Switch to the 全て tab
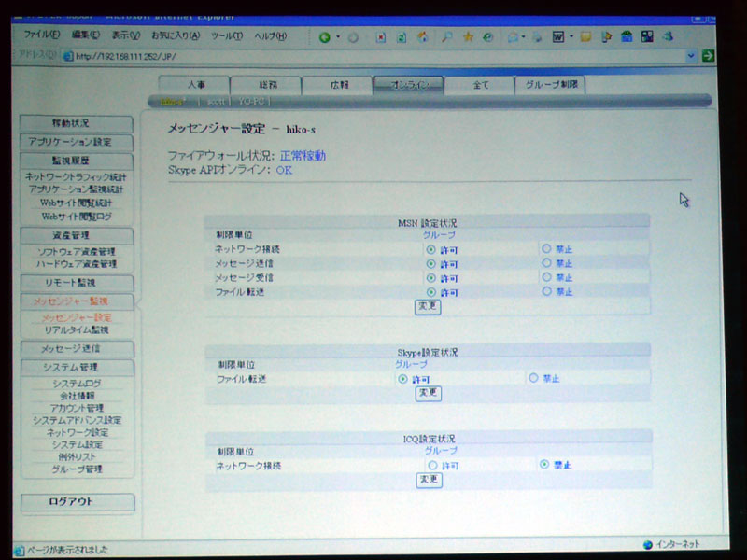The height and width of the screenshot is (560, 747). click(x=480, y=85)
